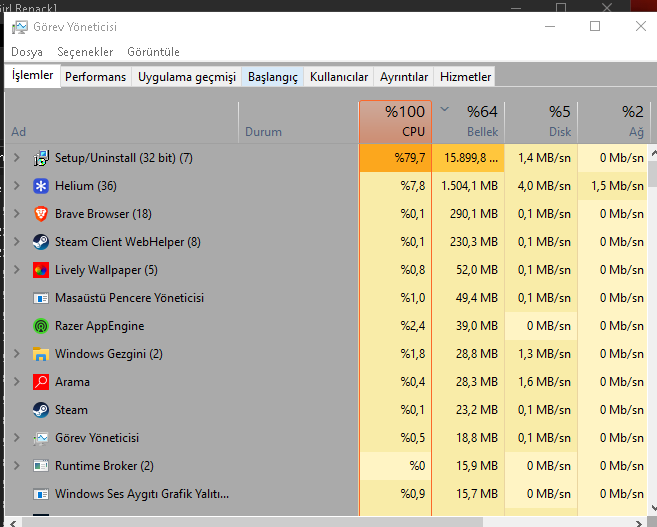Click the vertical scrollbar up arrow
Viewport: 657px width, 527px height.
coord(653,153)
